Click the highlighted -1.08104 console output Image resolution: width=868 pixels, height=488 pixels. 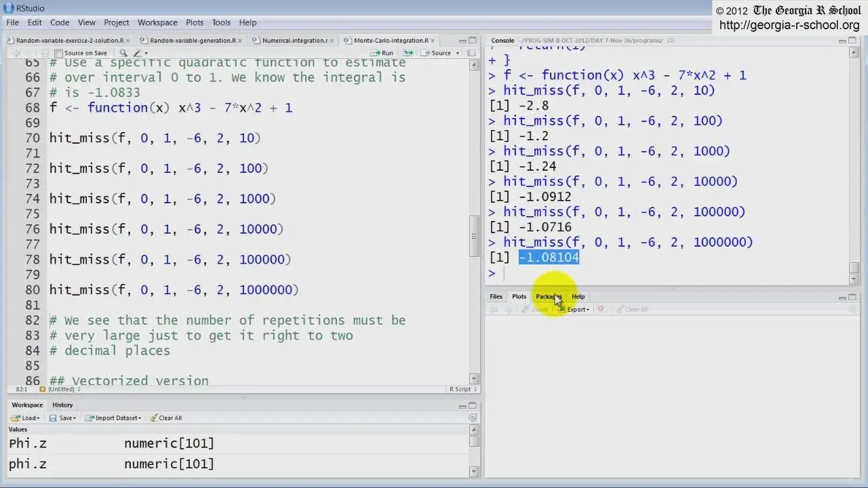point(549,258)
